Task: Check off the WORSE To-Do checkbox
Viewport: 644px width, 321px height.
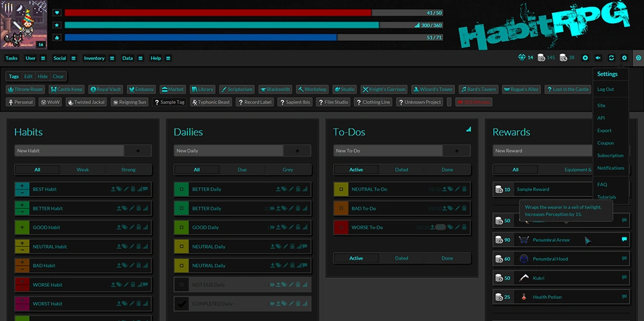Action: (341, 228)
